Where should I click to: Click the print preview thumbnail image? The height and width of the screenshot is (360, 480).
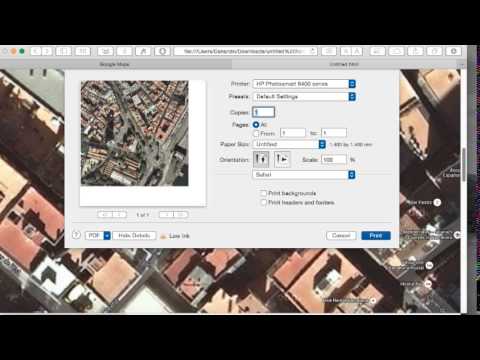(135, 133)
